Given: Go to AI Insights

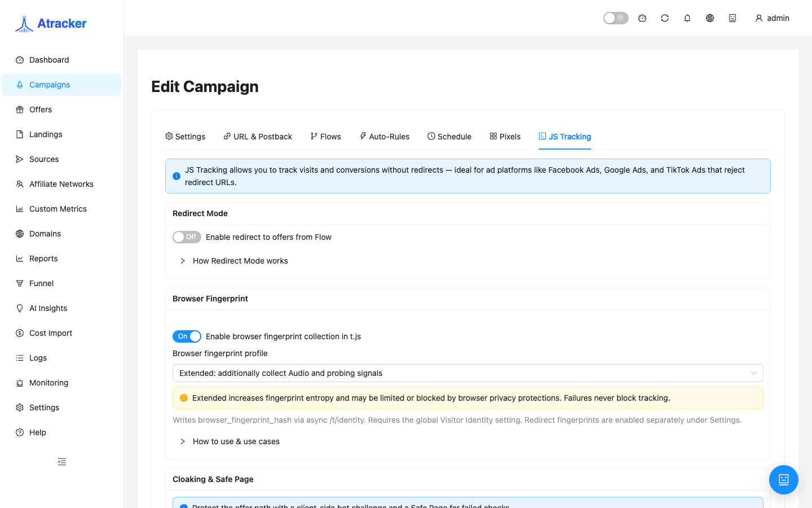Looking at the screenshot, I should coord(62,308).
